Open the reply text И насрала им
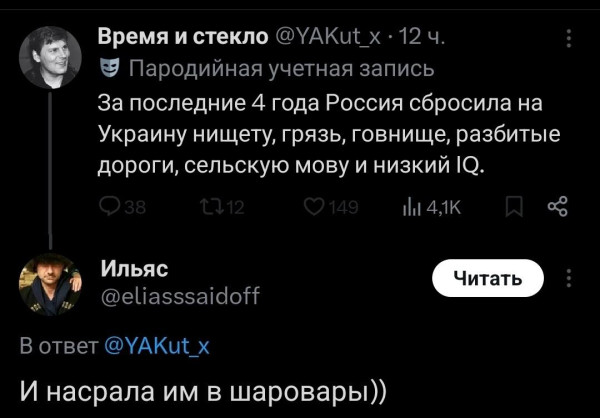The width and height of the screenshot is (600, 418). click(x=204, y=388)
